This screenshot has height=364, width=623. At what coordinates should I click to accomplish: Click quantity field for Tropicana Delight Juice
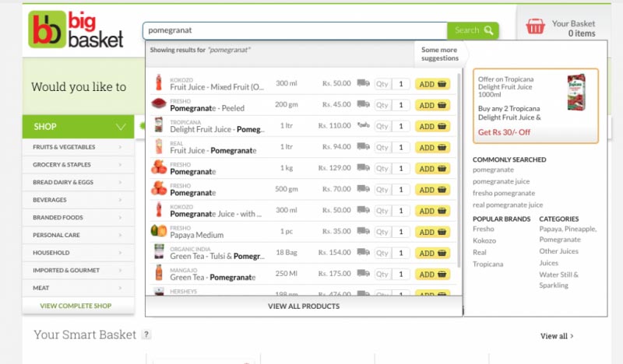tap(401, 126)
